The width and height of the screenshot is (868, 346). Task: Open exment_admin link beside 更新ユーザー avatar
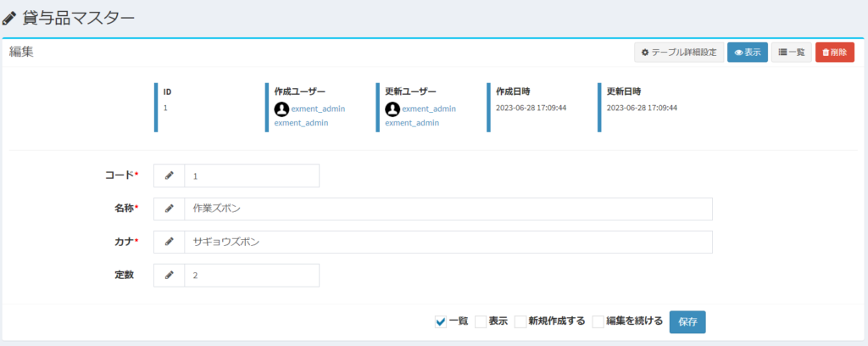point(429,109)
